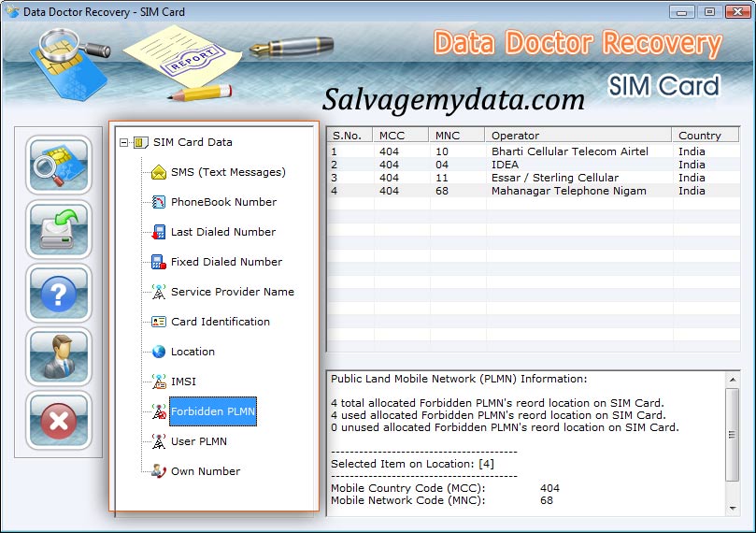Click the PLMN info panel scrollbar thumb
756x533 pixels.
point(733,435)
